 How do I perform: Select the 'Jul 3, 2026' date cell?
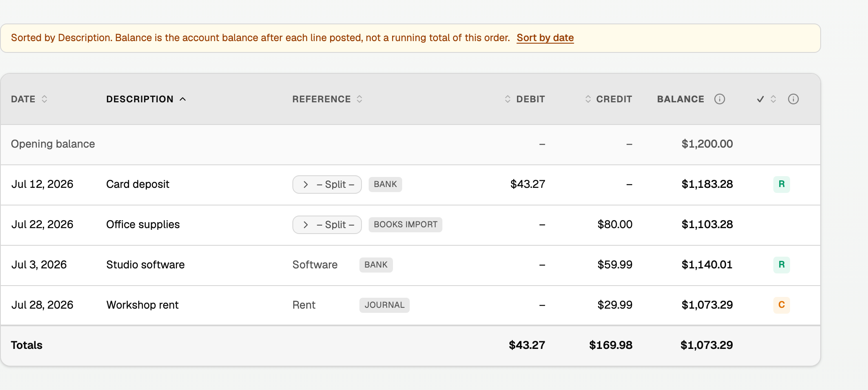(x=39, y=265)
